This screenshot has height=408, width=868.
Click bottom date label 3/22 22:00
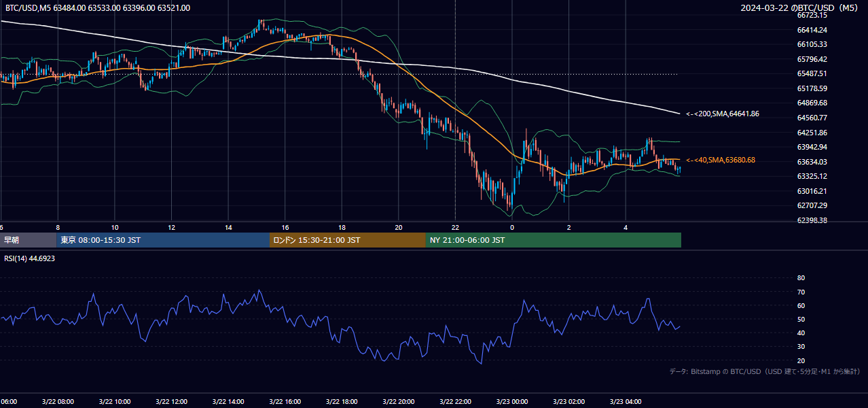point(455,401)
